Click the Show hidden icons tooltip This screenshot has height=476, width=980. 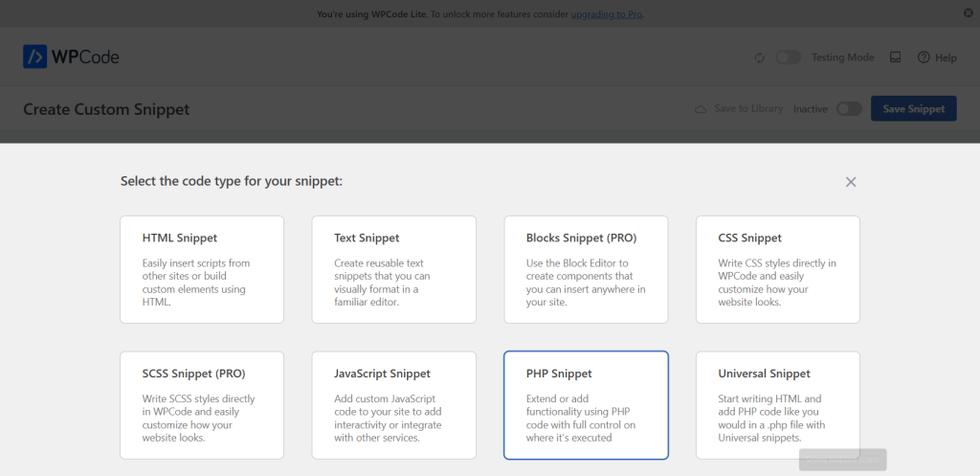point(842,460)
